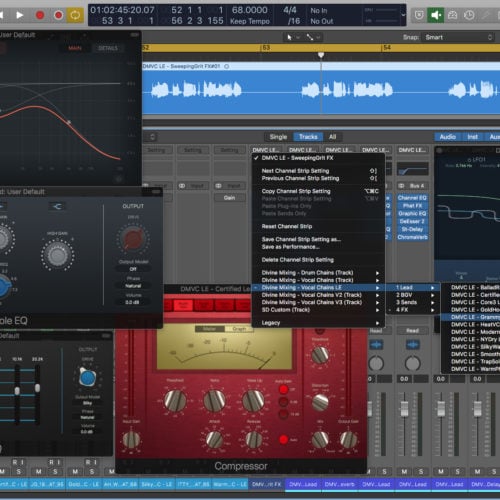Open the LCD display mode arrow
The image size is (500, 500).
tap(403, 15)
